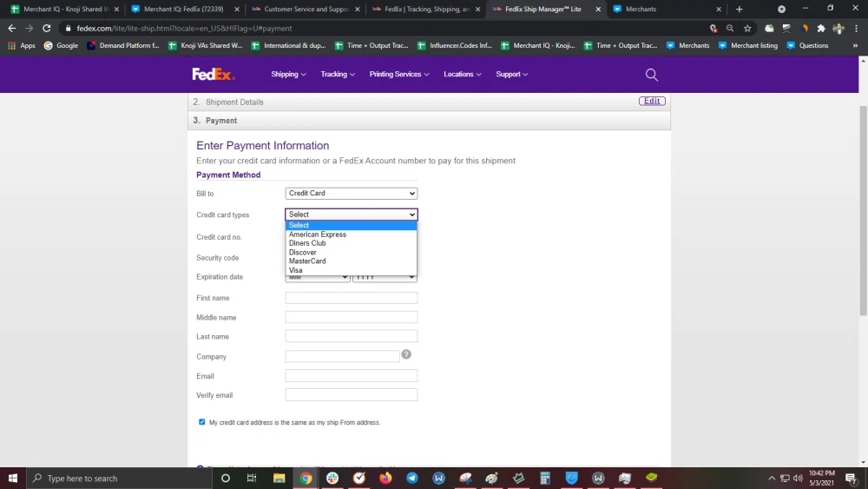Screen dimensions: 868x489
Task: Click into the Middle name field
Action: click(x=351, y=317)
